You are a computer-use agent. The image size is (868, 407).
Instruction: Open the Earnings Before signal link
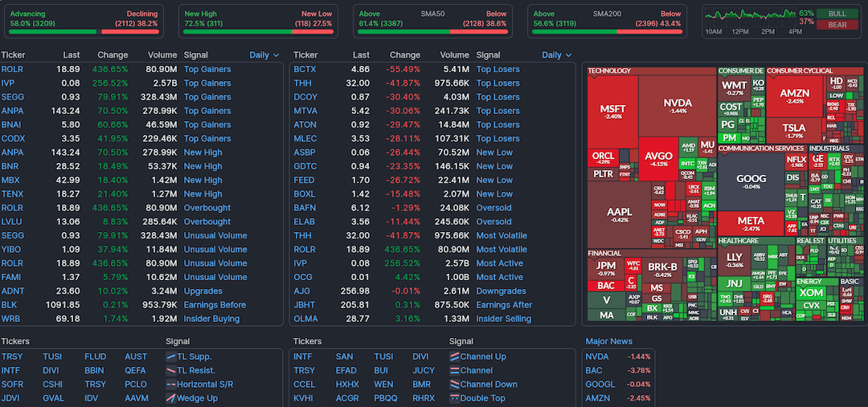click(x=215, y=305)
